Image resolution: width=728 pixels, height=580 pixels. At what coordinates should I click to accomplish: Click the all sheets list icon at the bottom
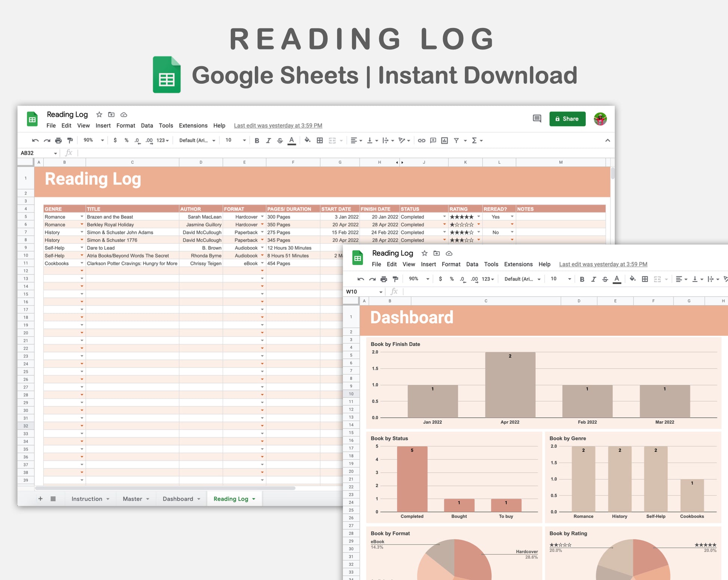click(x=53, y=499)
